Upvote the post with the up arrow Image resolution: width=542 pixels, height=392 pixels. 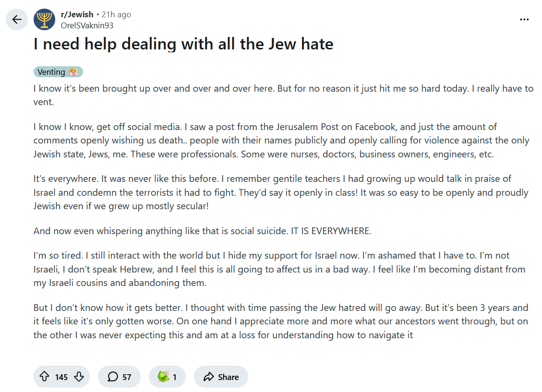tap(44, 377)
